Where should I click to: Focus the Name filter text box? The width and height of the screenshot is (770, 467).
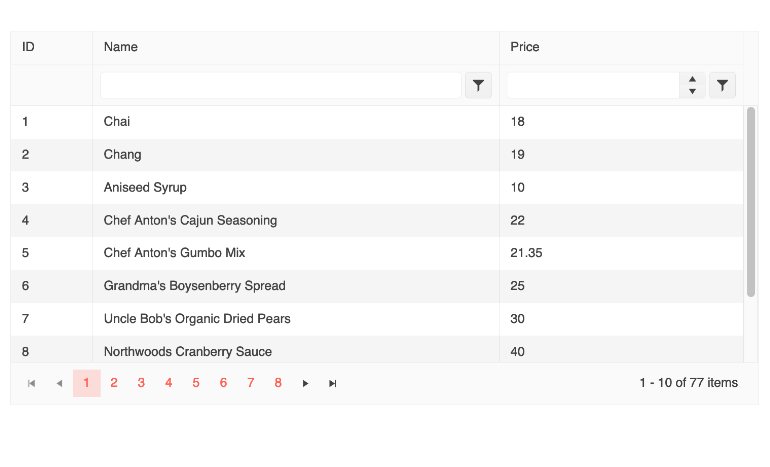[281, 85]
